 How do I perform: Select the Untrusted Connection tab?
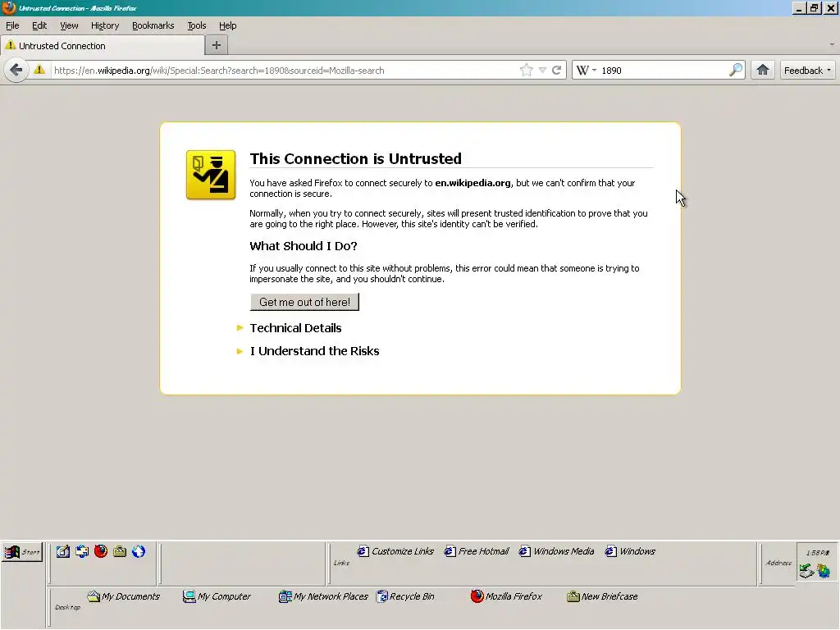[x=103, y=46]
